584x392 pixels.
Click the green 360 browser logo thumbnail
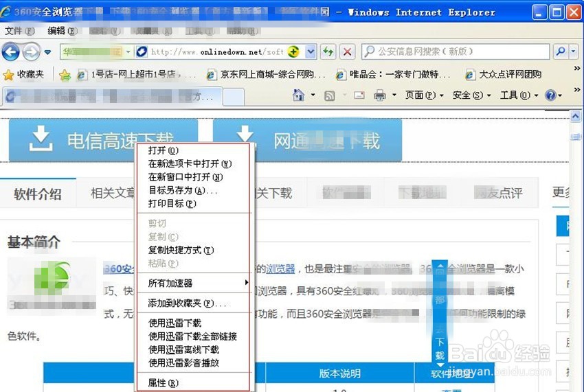tap(52, 277)
